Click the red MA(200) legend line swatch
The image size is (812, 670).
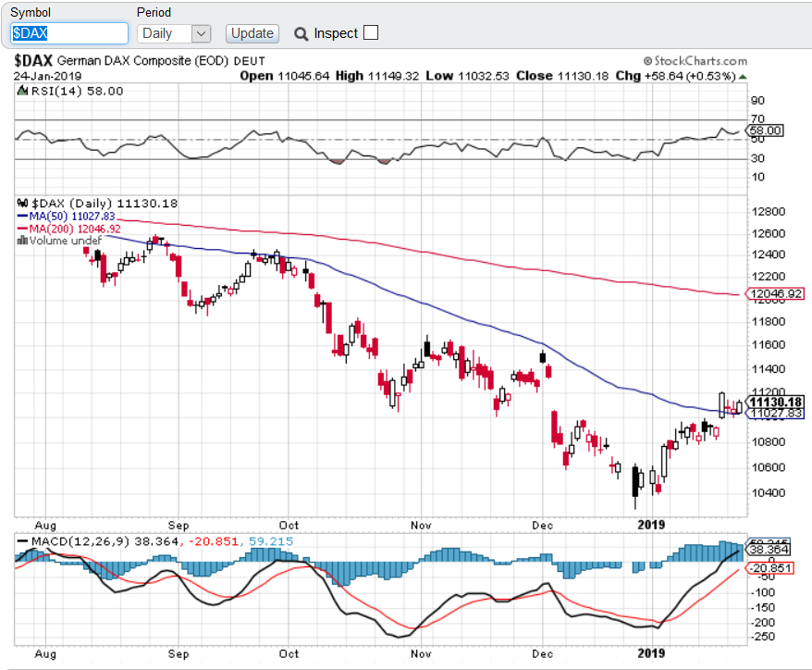[22, 228]
